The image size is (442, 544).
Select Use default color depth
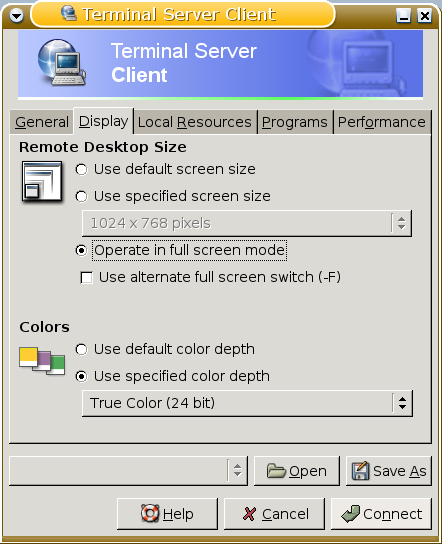(x=165, y=349)
